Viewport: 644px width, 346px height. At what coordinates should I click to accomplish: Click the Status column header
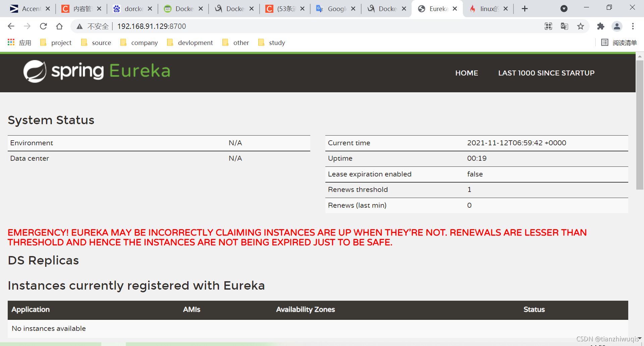point(534,309)
